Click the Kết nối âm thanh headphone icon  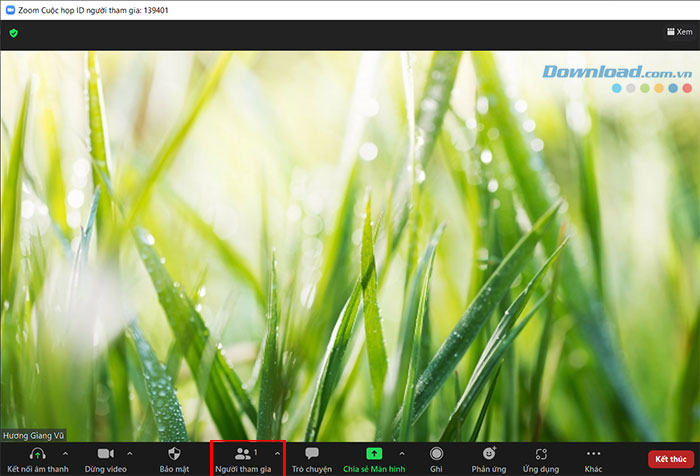click(x=37, y=454)
